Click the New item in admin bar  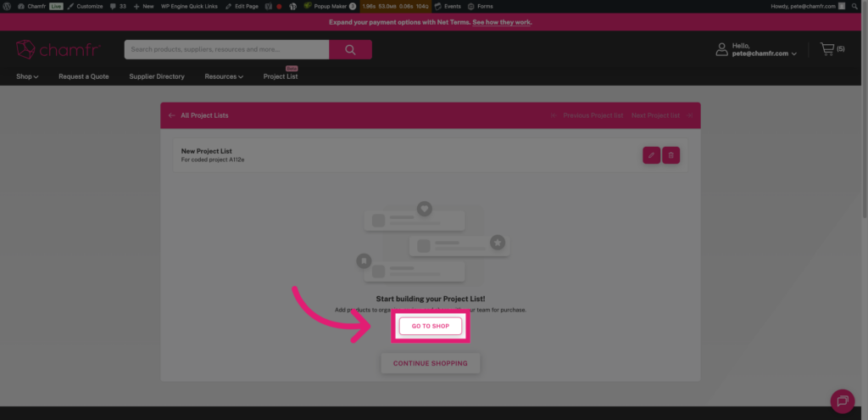[143, 6]
